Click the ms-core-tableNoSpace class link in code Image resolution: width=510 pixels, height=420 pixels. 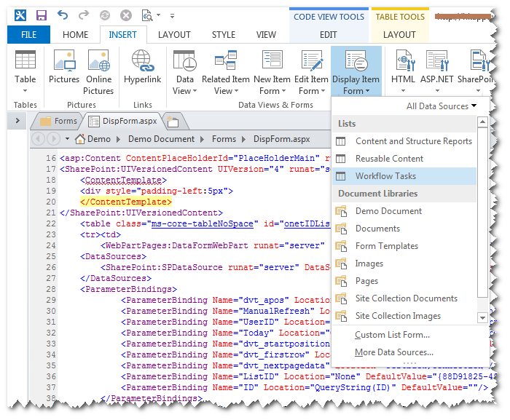(x=203, y=223)
